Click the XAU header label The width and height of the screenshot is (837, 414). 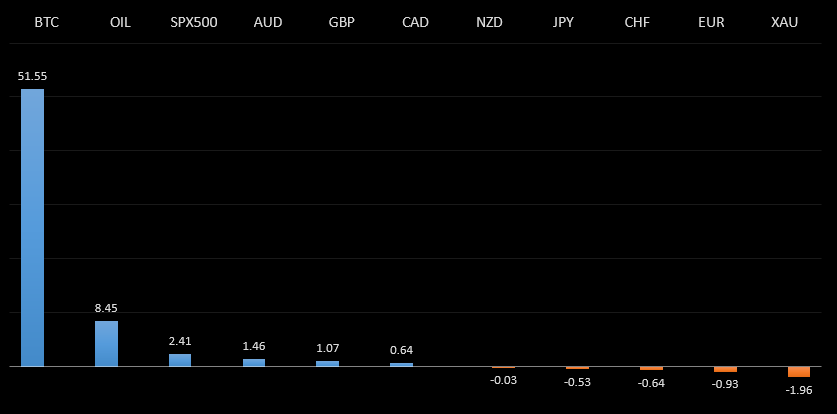pyautogui.click(x=785, y=22)
